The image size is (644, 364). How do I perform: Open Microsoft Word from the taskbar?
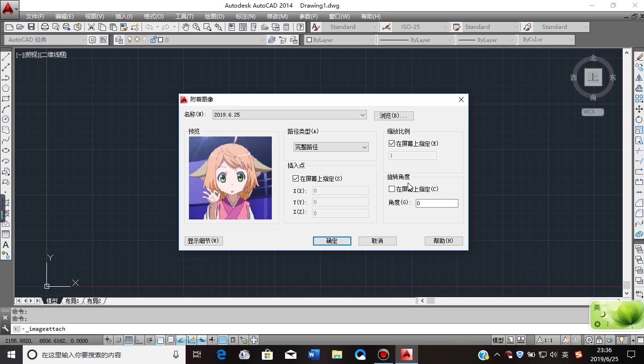313,354
